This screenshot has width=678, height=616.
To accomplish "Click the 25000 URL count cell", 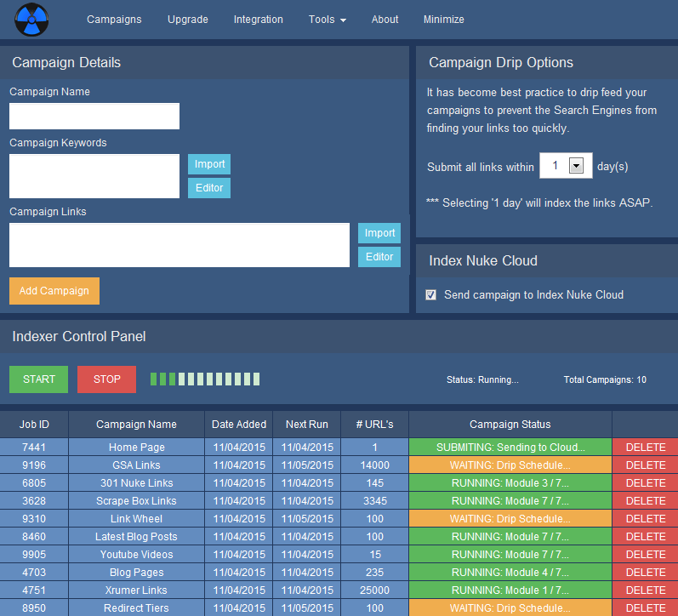I will [x=375, y=590].
